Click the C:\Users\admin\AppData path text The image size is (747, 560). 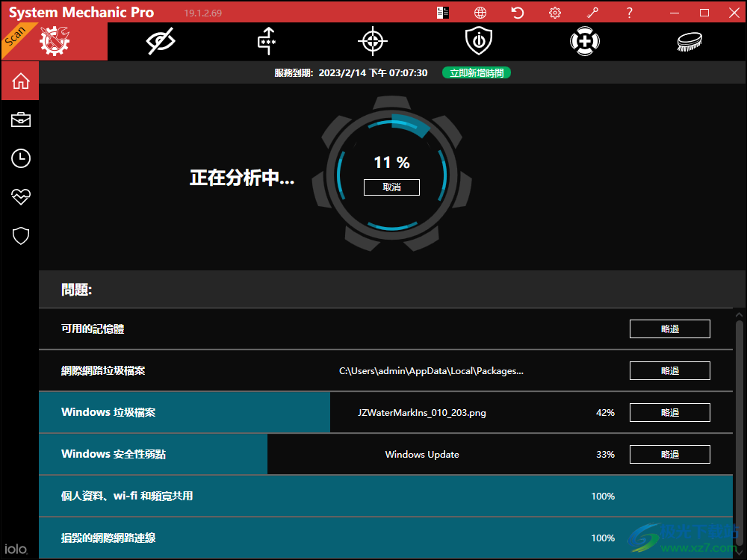(x=431, y=371)
